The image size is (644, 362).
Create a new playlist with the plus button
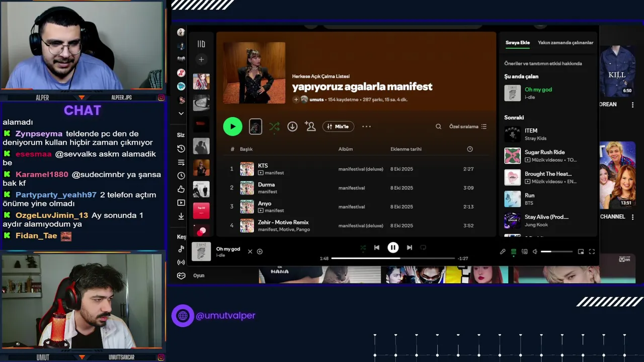(x=201, y=59)
